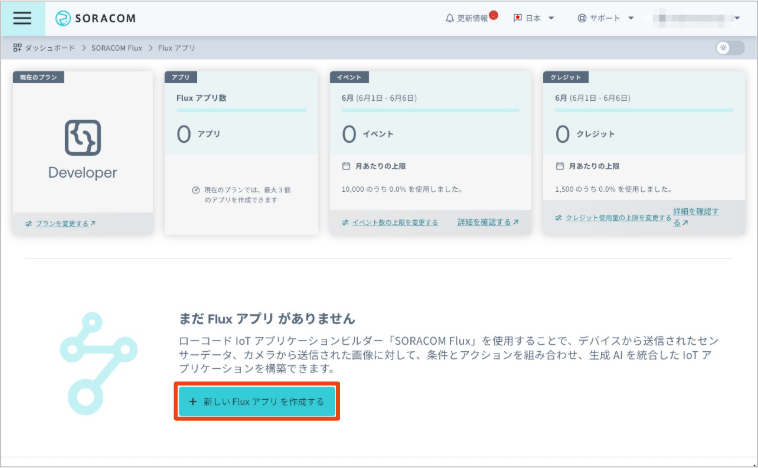The height and width of the screenshot is (468, 758).
Task: Click クレジット使用量の上限を変更する link
Action: (x=618, y=218)
